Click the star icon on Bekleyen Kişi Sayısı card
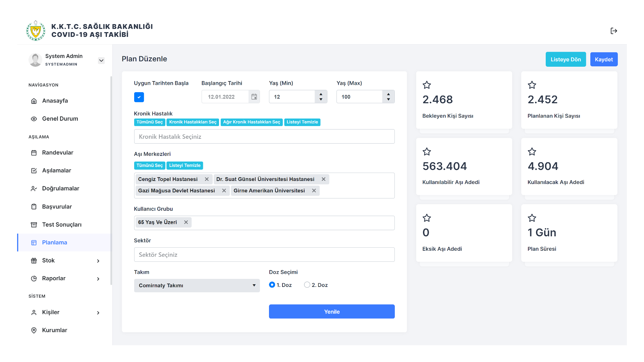The width and height of the screenshot is (644, 362). point(427,85)
